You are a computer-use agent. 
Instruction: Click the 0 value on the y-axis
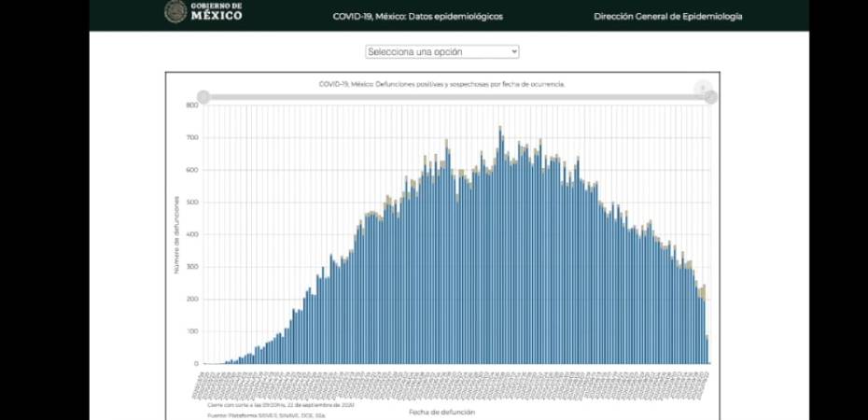196,364
